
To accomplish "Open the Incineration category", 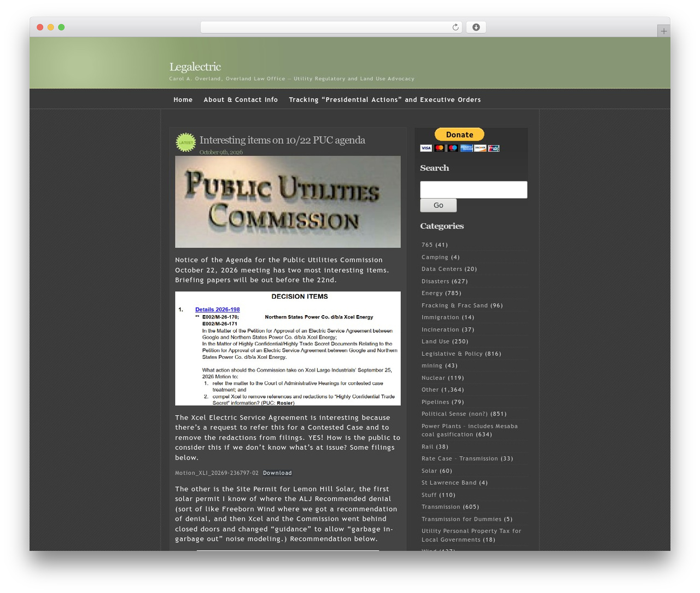I will pyautogui.click(x=440, y=329).
